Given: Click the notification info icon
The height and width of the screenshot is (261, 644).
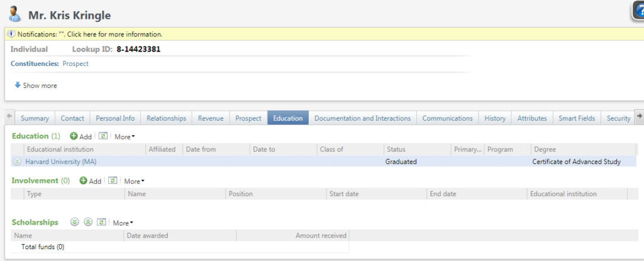Looking at the screenshot, I should pos(11,34).
